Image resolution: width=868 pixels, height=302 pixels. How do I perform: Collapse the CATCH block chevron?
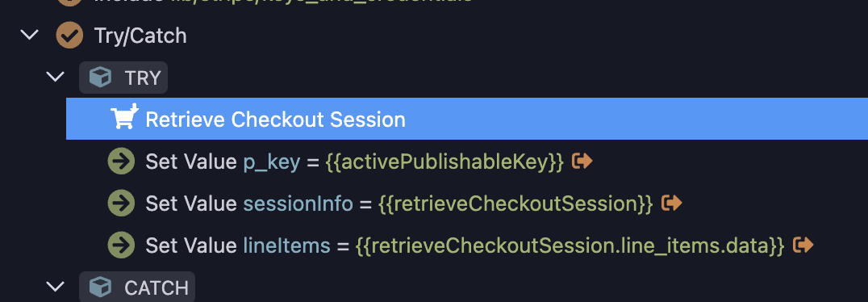pyautogui.click(x=56, y=287)
